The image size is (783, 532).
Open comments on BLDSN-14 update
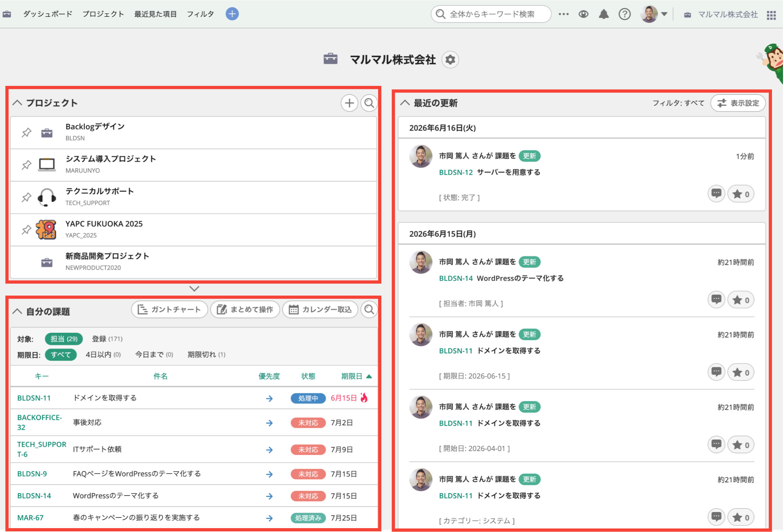(716, 300)
